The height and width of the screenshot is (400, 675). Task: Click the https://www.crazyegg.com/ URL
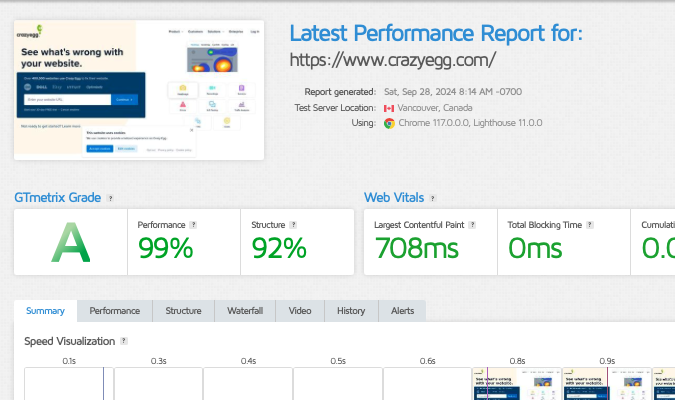point(393,60)
